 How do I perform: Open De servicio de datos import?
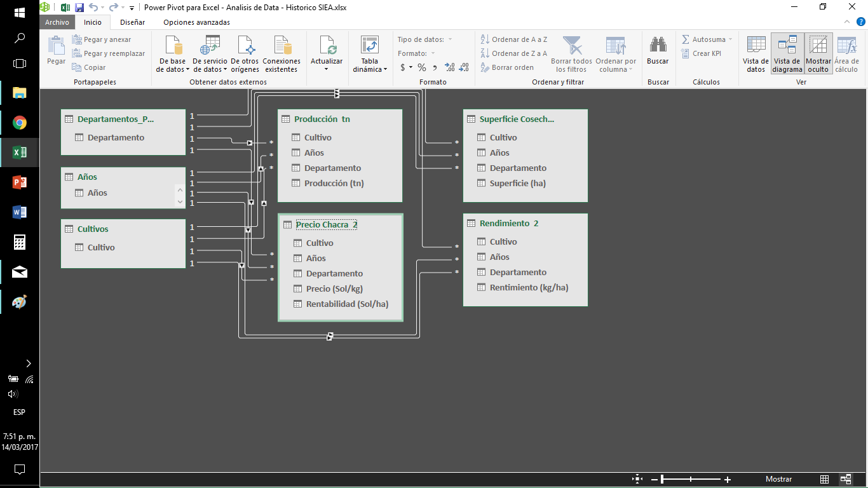pos(210,54)
